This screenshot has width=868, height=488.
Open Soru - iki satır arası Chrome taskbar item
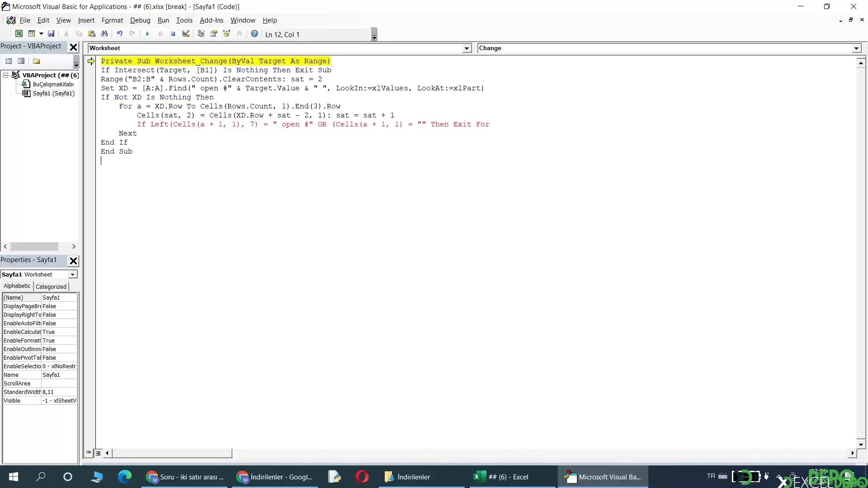point(185,477)
